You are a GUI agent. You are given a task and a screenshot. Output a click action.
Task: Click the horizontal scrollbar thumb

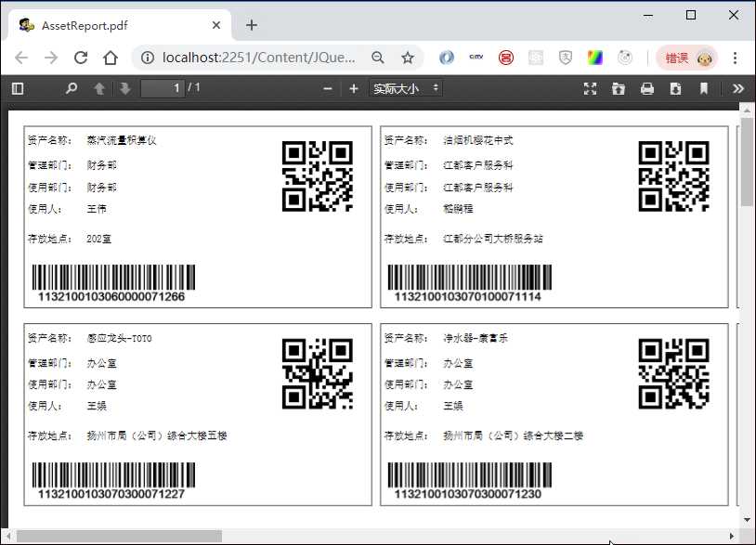(x=119, y=536)
